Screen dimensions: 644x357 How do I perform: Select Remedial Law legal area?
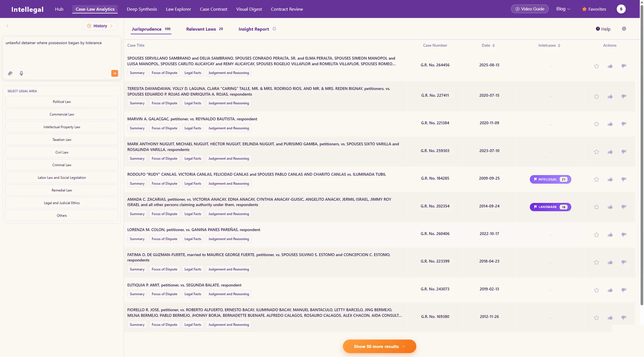click(62, 190)
